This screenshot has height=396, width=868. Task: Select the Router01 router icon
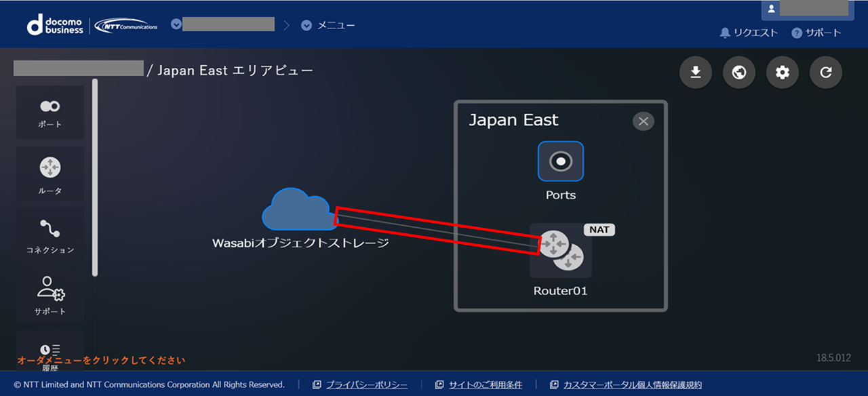pos(560,251)
